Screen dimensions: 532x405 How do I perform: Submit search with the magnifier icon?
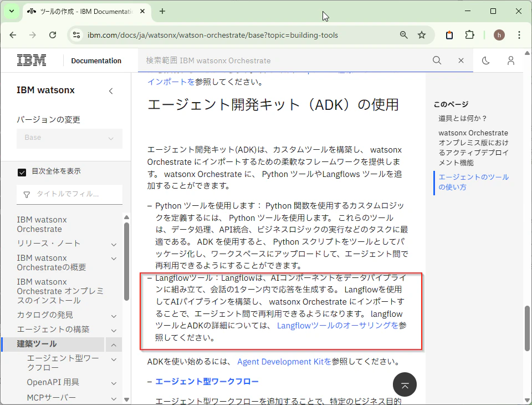(437, 60)
